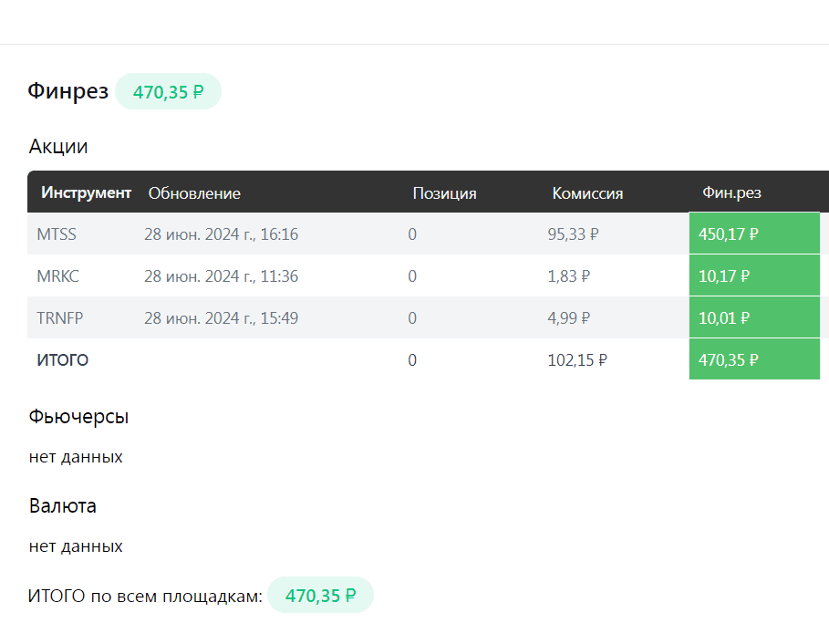The width and height of the screenshot is (829, 644).
Task: Select the total commission 102,15 ₽
Action: (x=577, y=360)
